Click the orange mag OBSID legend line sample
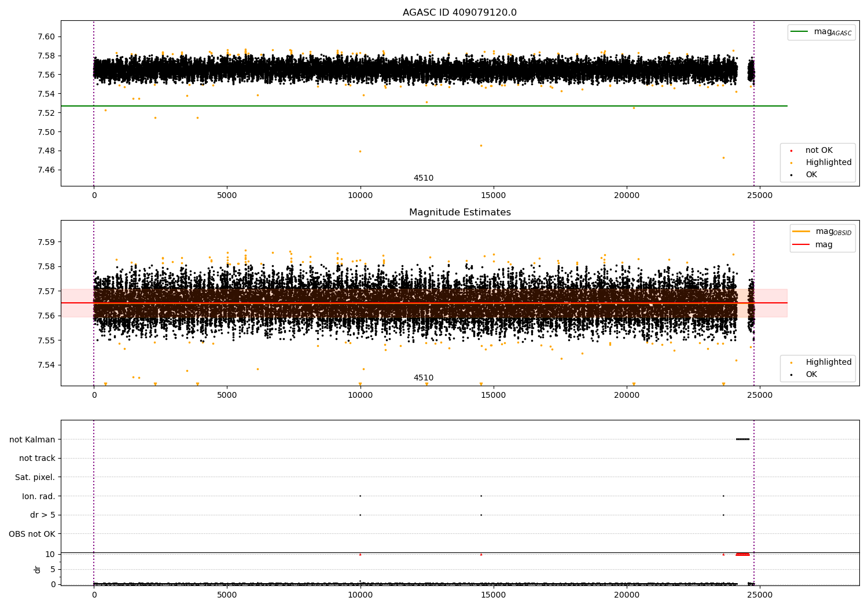The image size is (868, 608). 801,232
